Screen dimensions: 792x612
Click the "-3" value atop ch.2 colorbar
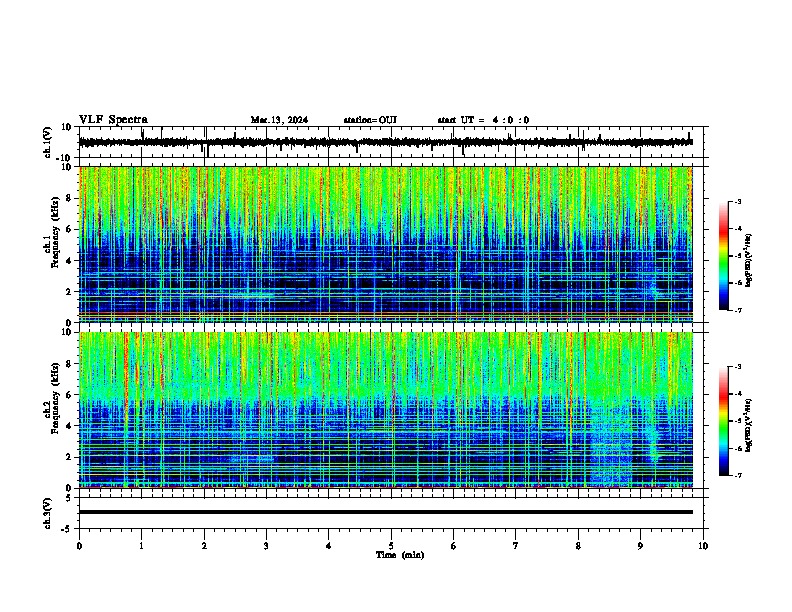point(737,367)
